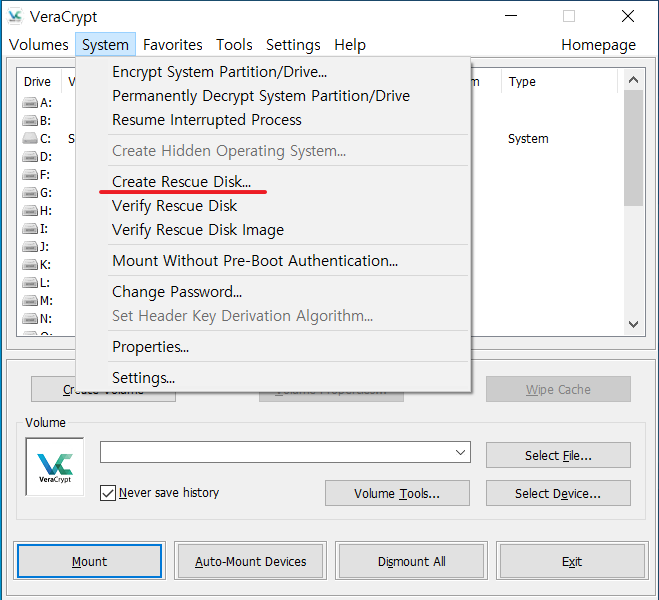
Task: Open the Tools menu
Action: click(234, 45)
